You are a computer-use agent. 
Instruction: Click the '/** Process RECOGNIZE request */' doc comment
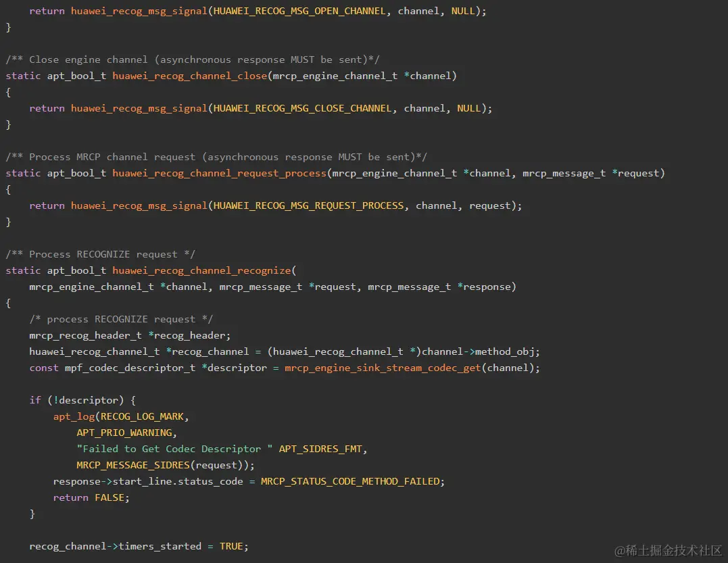point(100,254)
